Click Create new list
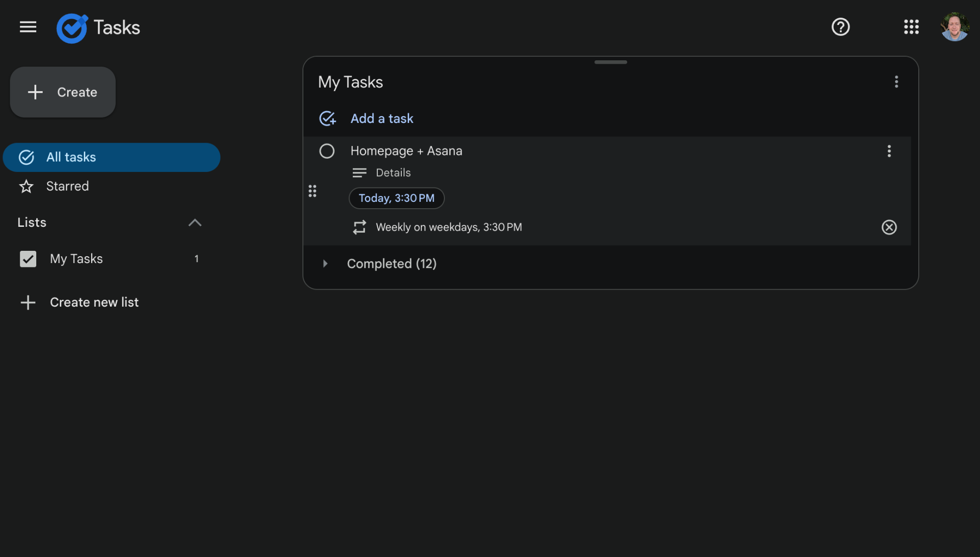The image size is (980, 557). (x=94, y=302)
